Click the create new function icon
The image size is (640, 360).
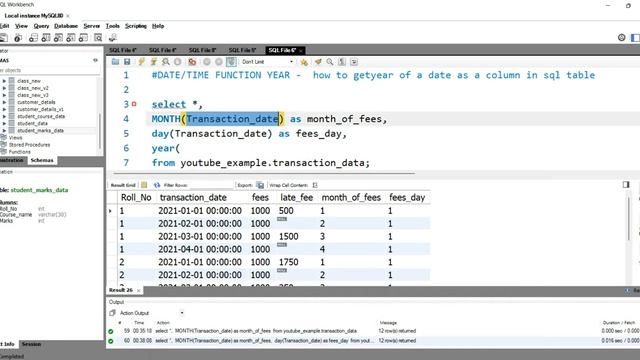tap(83, 38)
